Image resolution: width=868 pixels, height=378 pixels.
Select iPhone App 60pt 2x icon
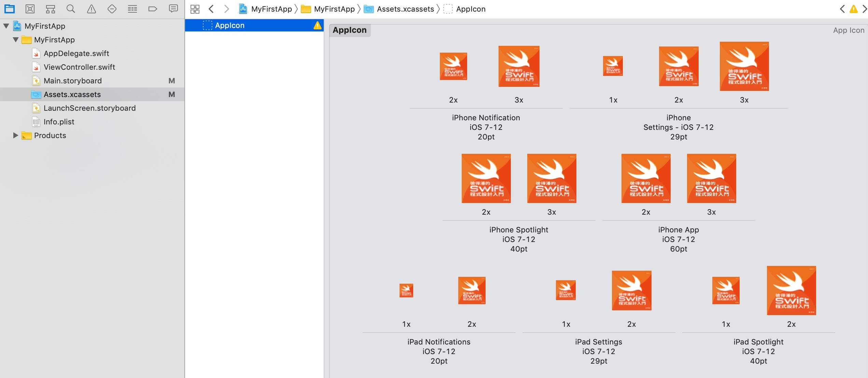point(646,178)
